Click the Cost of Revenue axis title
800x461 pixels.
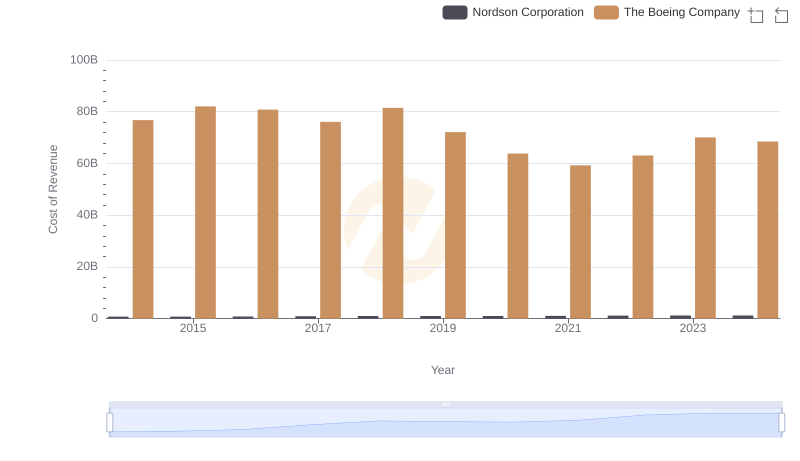(53, 189)
